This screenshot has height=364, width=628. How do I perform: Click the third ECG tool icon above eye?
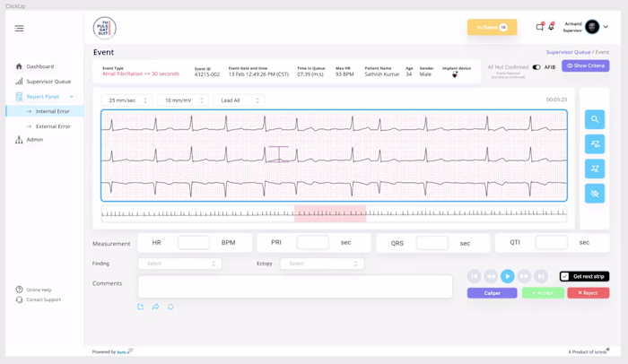[x=595, y=169]
